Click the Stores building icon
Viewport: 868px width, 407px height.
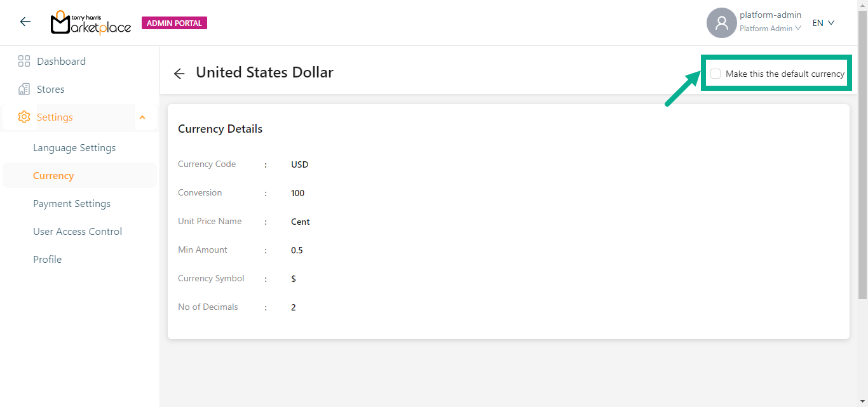coord(24,90)
